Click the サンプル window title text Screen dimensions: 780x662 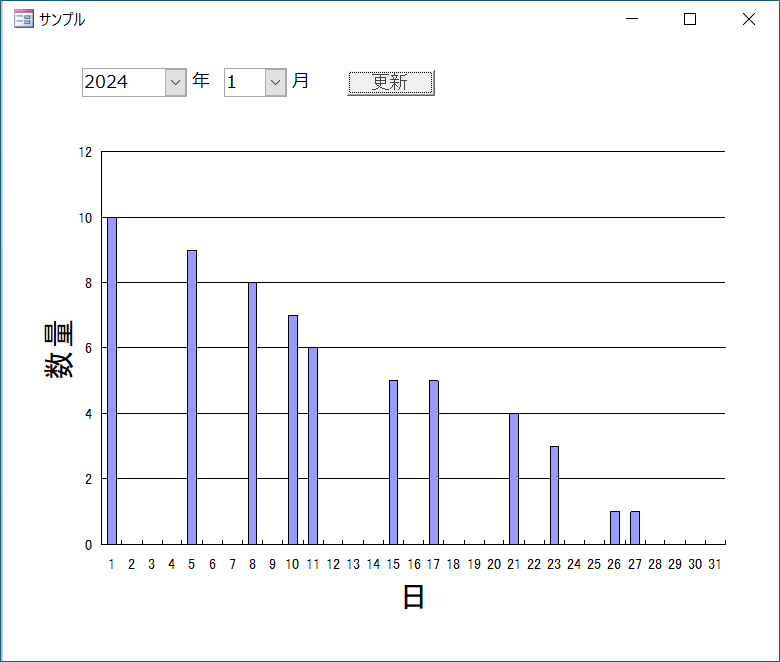click(62, 19)
